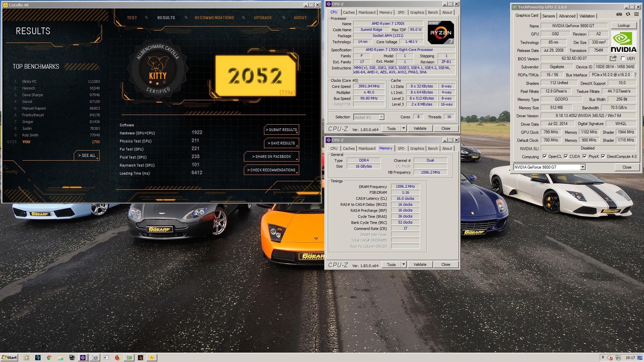Open Catzilla ABOUT menu
The image size is (644, 362).
(x=300, y=18)
